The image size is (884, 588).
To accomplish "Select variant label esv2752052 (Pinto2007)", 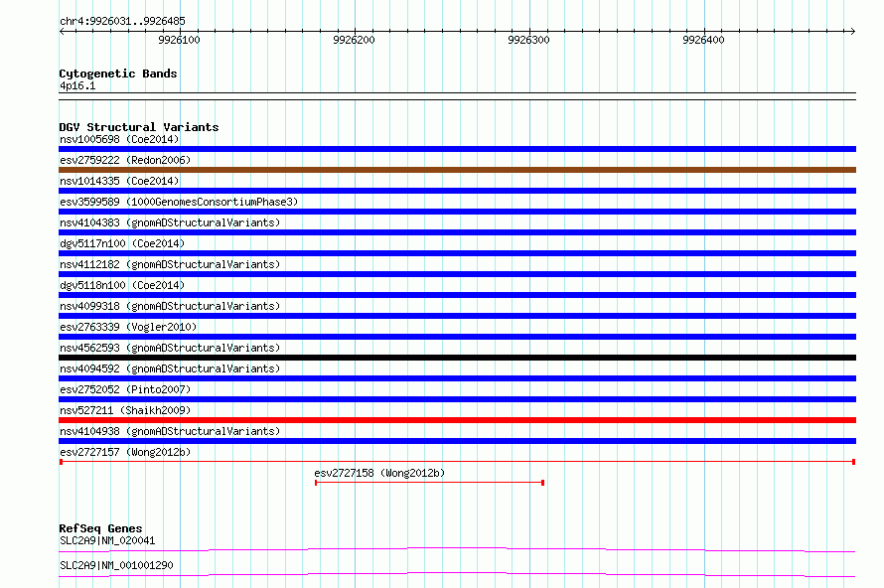I will click(125, 389).
